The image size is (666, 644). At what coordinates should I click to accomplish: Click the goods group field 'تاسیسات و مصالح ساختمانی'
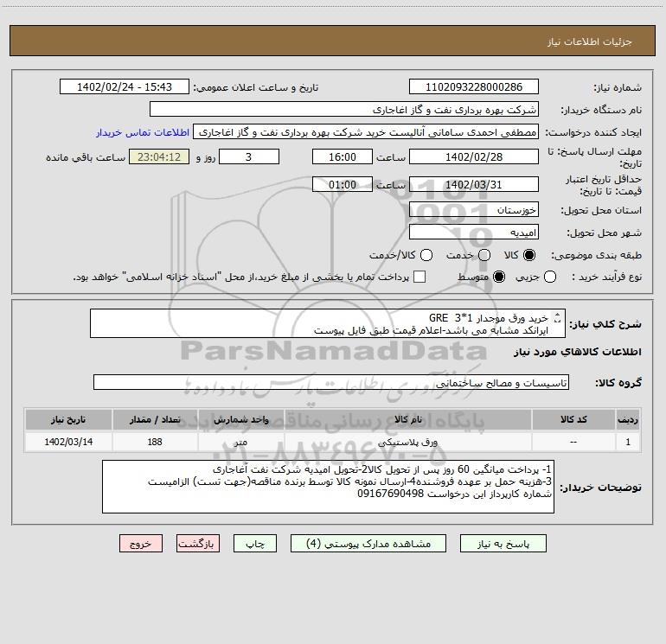[331, 382]
